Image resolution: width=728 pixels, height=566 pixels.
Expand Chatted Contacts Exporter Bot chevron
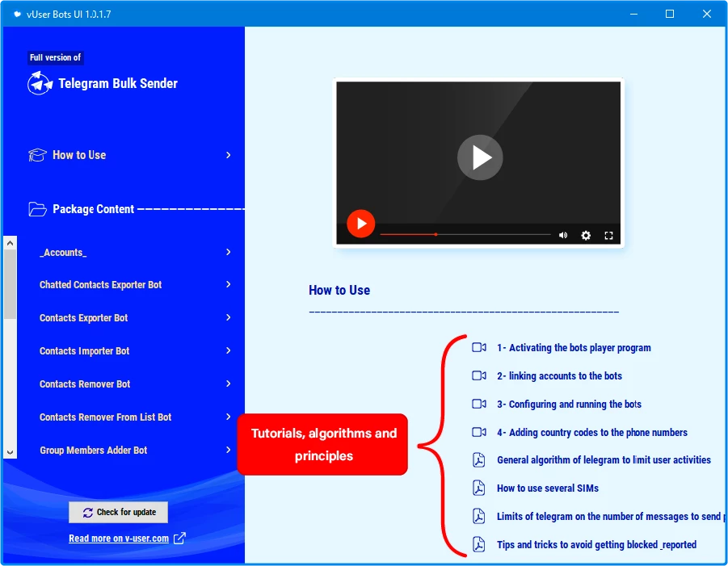(228, 284)
